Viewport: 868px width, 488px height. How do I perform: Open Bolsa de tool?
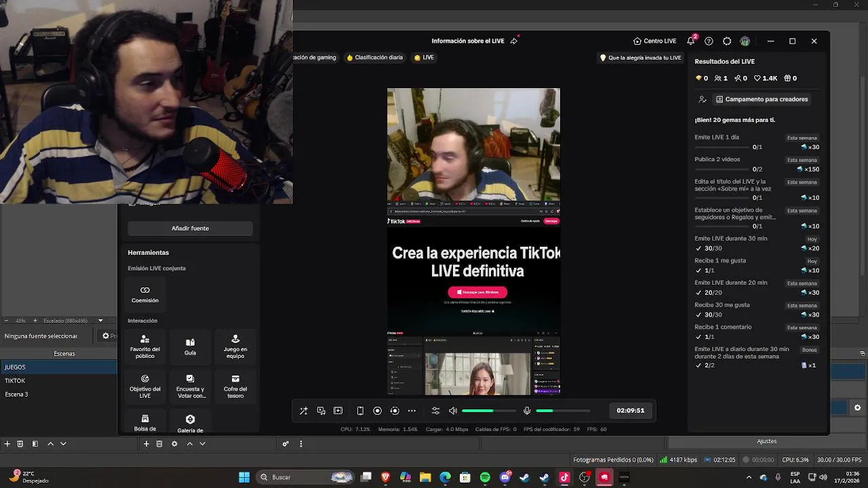coord(145,422)
